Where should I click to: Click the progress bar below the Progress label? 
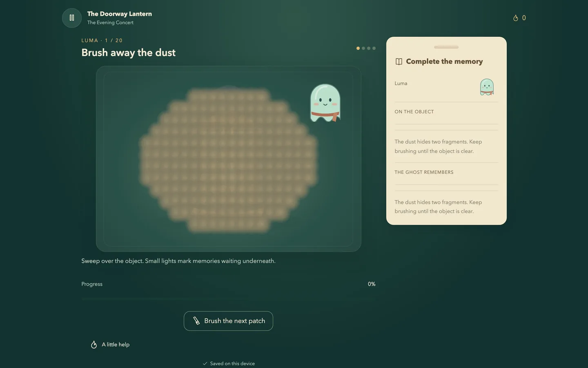tap(228, 299)
